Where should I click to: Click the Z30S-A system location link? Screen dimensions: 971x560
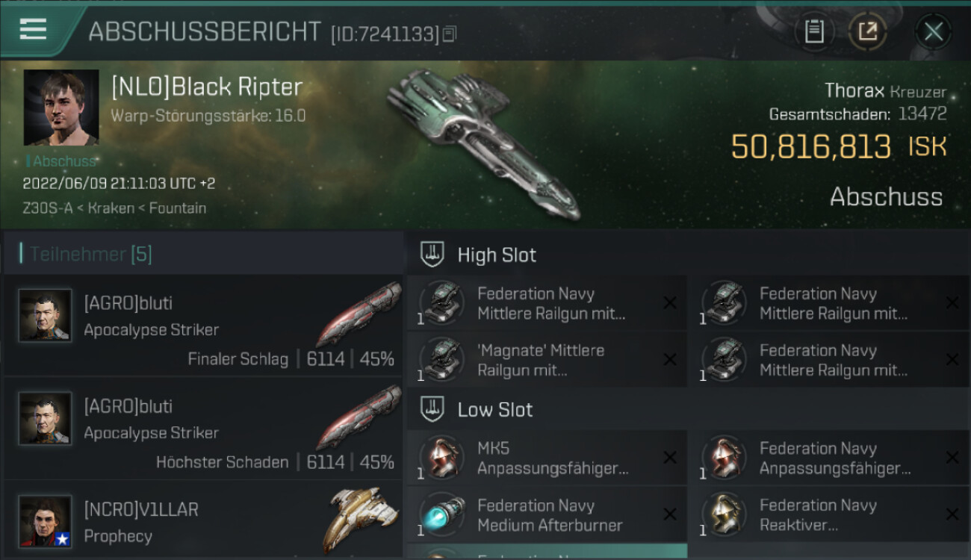click(x=48, y=208)
